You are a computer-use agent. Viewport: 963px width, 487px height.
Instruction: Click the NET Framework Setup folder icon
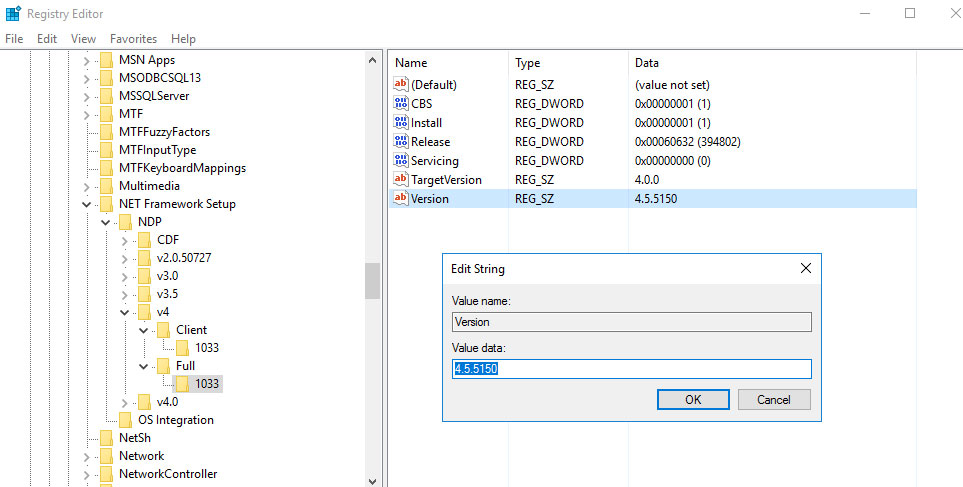pos(107,204)
